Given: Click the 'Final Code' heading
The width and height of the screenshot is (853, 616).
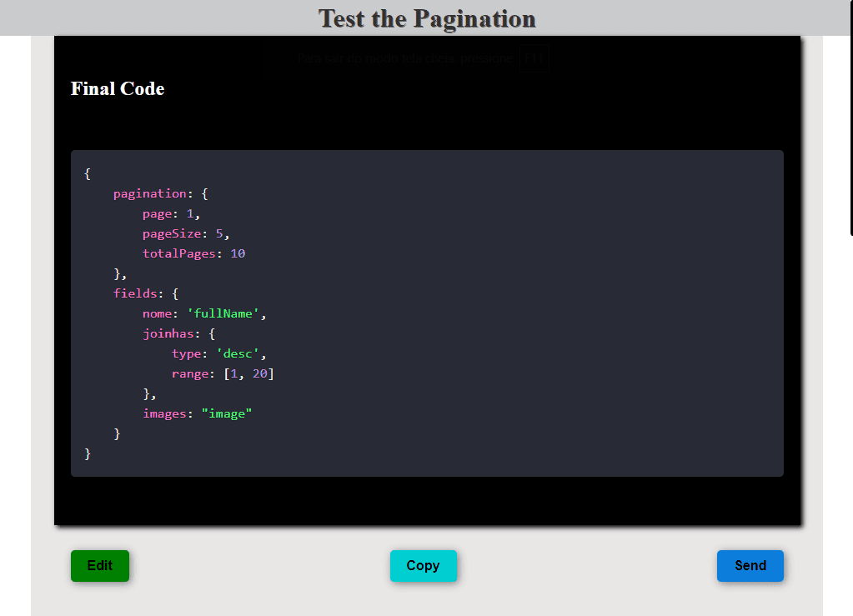Looking at the screenshot, I should pos(118,89).
